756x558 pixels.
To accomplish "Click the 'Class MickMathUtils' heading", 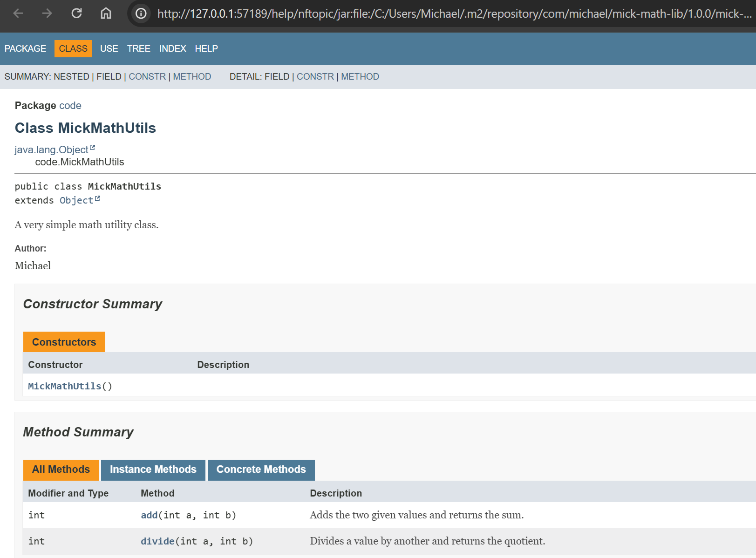I will click(x=85, y=128).
